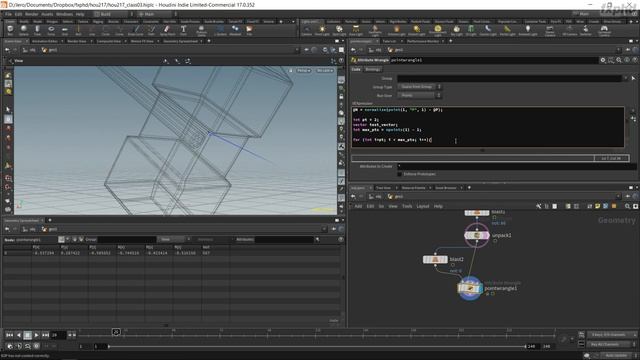
Task: Open the Tools menu in network editor
Action: (407, 207)
